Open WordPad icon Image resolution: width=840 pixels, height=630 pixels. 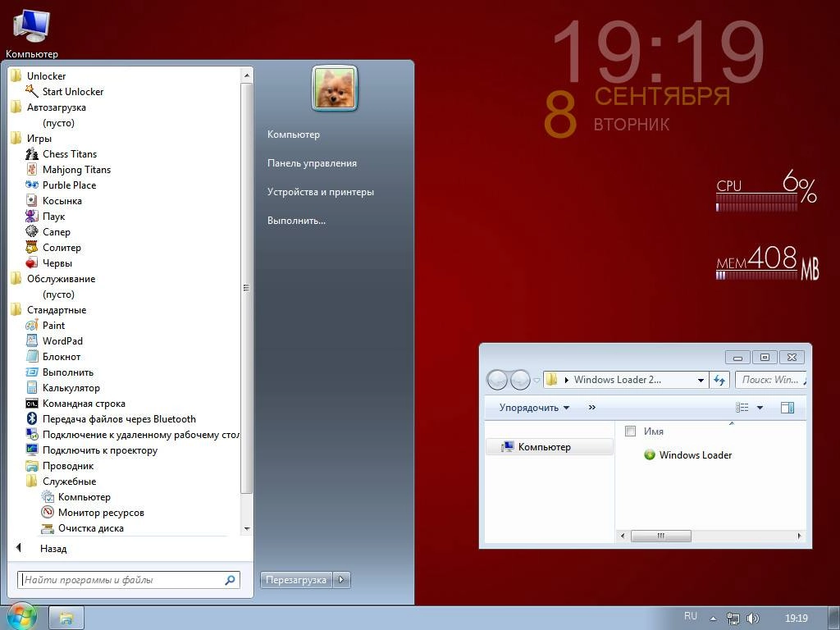pyautogui.click(x=32, y=341)
